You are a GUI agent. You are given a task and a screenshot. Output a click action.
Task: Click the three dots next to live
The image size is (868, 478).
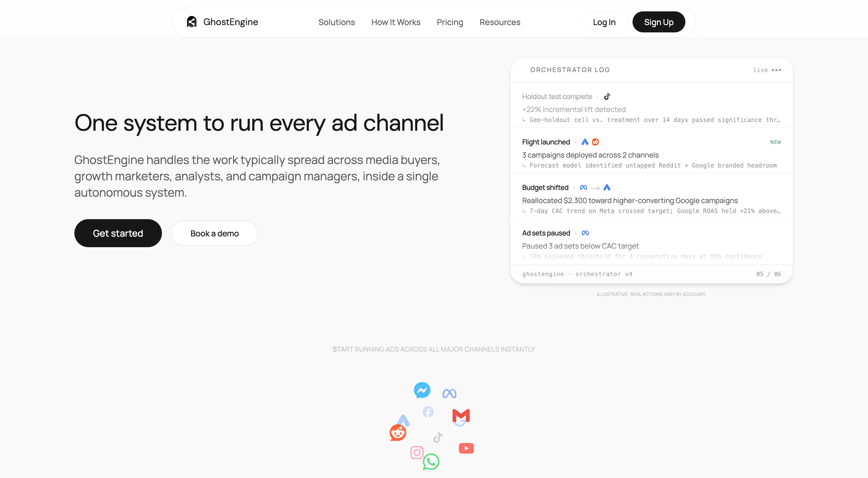point(776,70)
